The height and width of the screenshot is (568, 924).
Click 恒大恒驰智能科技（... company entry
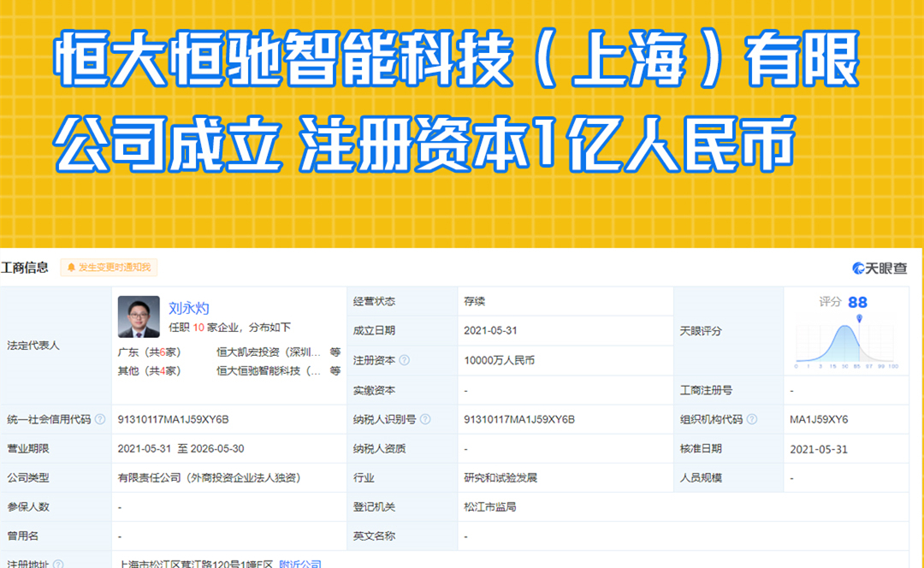tap(268, 370)
